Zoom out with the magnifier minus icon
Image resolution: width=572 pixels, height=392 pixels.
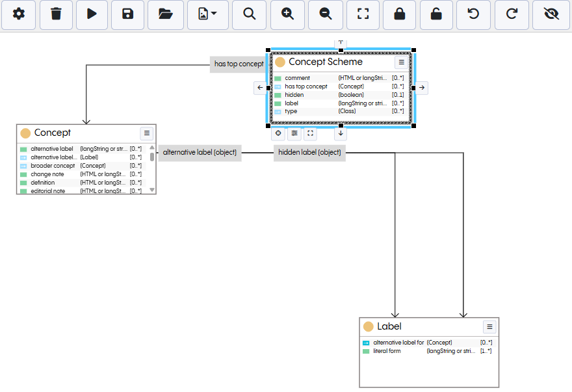pyautogui.click(x=326, y=14)
